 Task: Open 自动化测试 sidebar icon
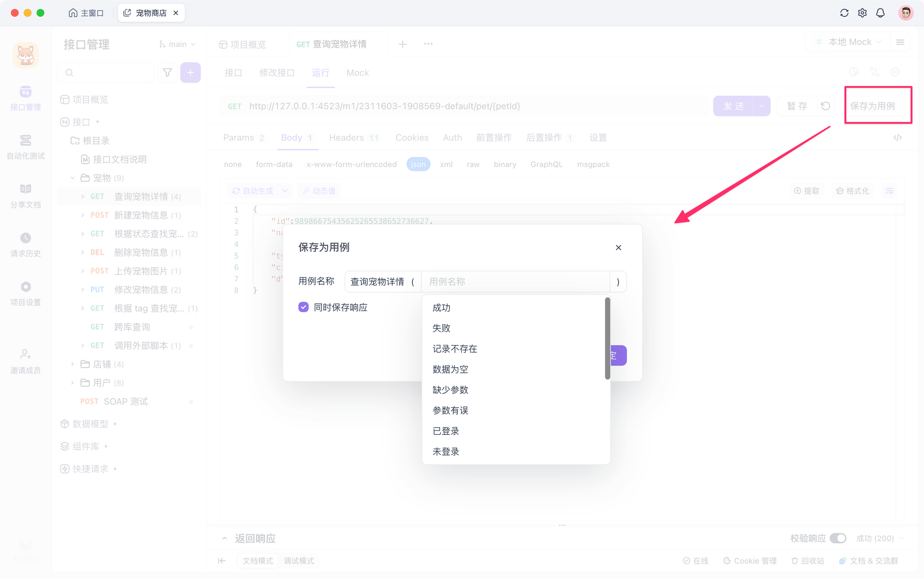(x=26, y=147)
